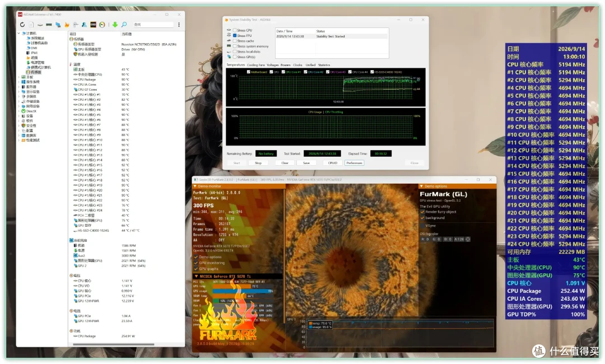This screenshot has width=605, height=364.
Task: Click the flame stability test toolbar icon
Action: 67,25
